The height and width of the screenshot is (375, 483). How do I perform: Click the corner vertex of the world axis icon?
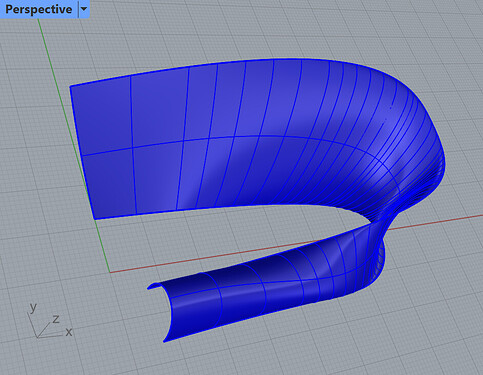(38, 337)
